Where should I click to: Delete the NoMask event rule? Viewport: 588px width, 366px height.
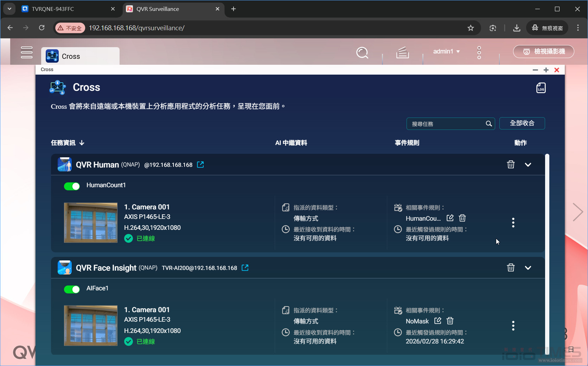pyautogui.click(x=450, y=321)
